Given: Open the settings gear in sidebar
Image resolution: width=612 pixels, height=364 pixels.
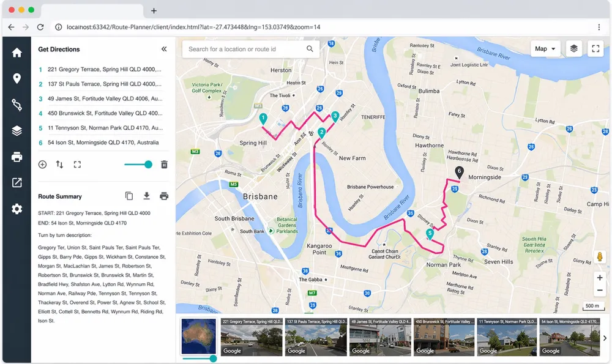Looking at the screenshot, I should point(17,209).
